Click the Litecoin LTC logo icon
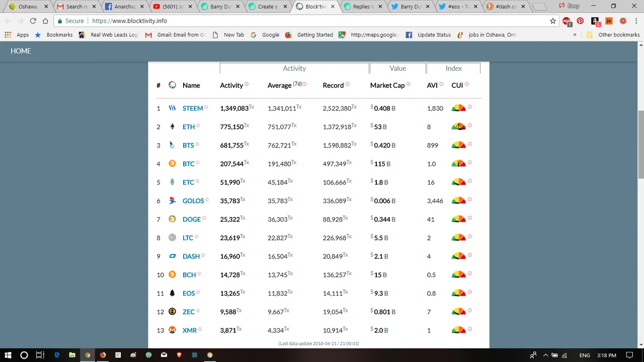644x362 pixels. coord(172,238)
